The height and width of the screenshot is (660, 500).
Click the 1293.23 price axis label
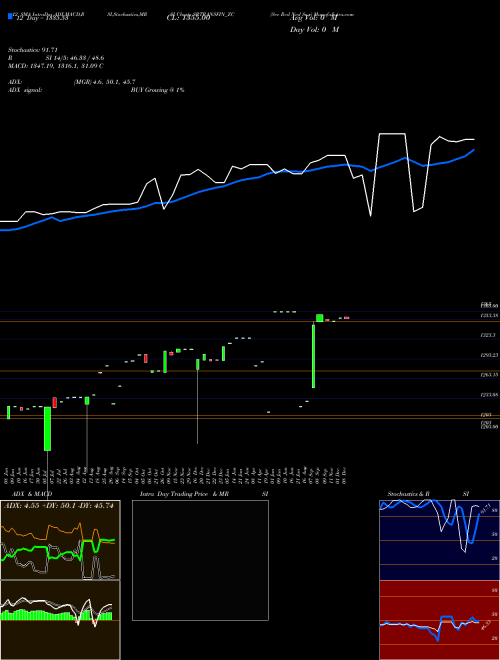(x=489, y=355)
